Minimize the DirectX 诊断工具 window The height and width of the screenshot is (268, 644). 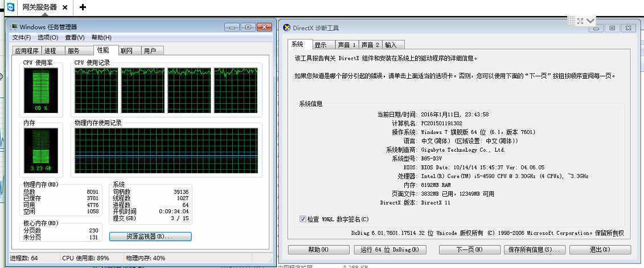(597, 28)
